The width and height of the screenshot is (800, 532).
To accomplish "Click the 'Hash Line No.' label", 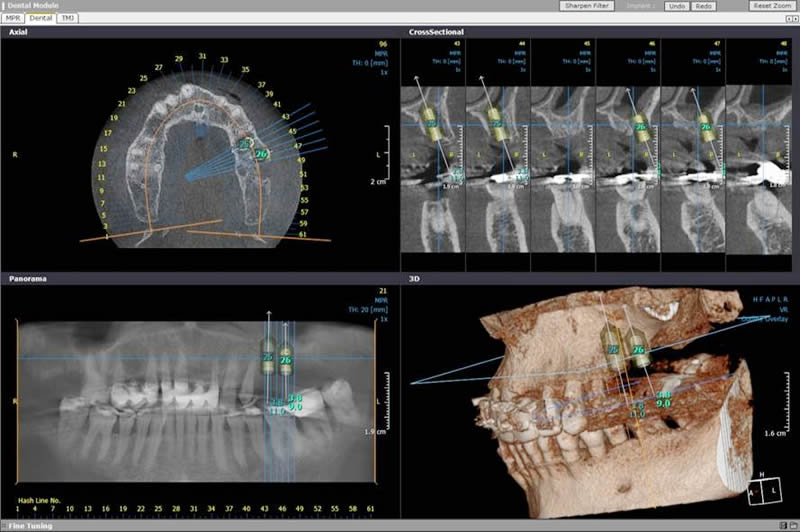I will click(39, 501).
